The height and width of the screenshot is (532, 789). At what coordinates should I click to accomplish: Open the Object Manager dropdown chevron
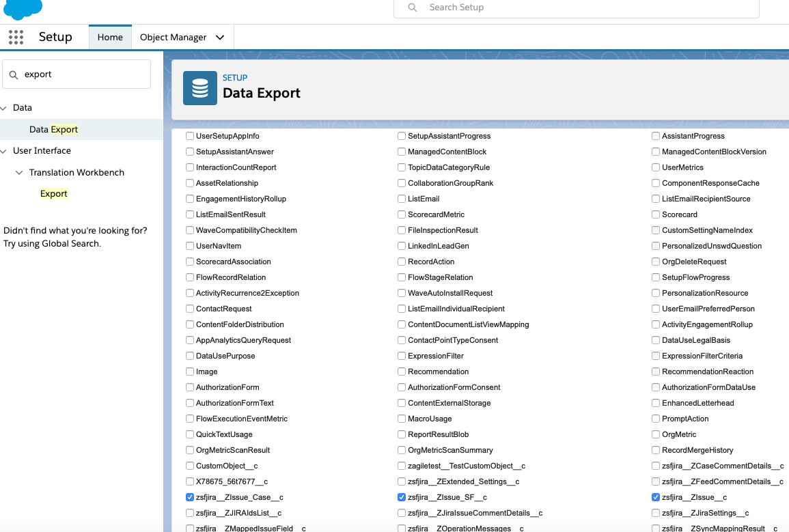coord(220,38)
